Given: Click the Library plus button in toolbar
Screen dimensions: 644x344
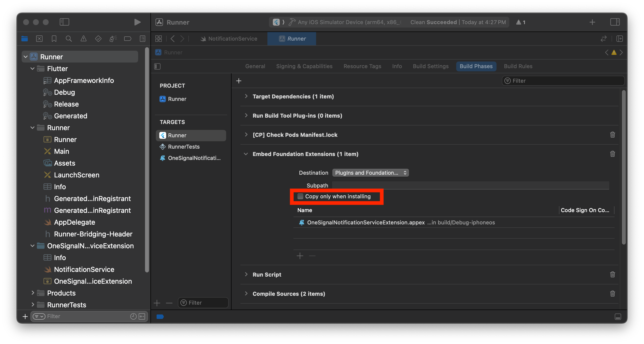Looking at the screenshot, I should [x=592, y=22].
